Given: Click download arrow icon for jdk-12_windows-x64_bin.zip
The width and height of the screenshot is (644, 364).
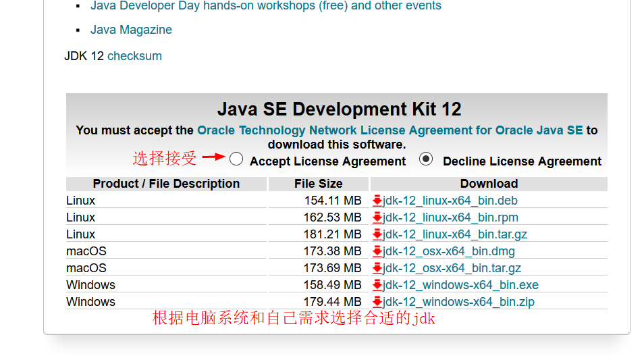Looking at the screenshot, I should (377, 302).
